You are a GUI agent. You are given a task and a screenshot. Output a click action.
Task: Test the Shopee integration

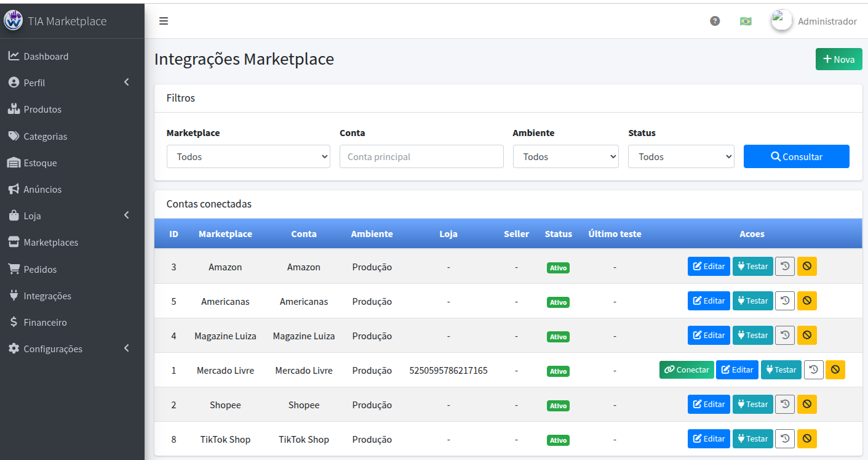click(753, 405)
